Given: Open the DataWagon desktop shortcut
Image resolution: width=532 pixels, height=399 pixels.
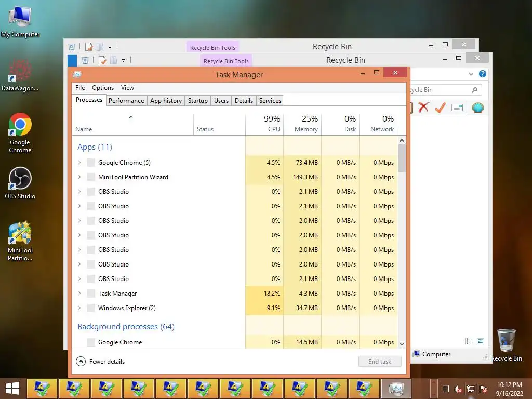Looking at the screenshot, I should 20,75.
